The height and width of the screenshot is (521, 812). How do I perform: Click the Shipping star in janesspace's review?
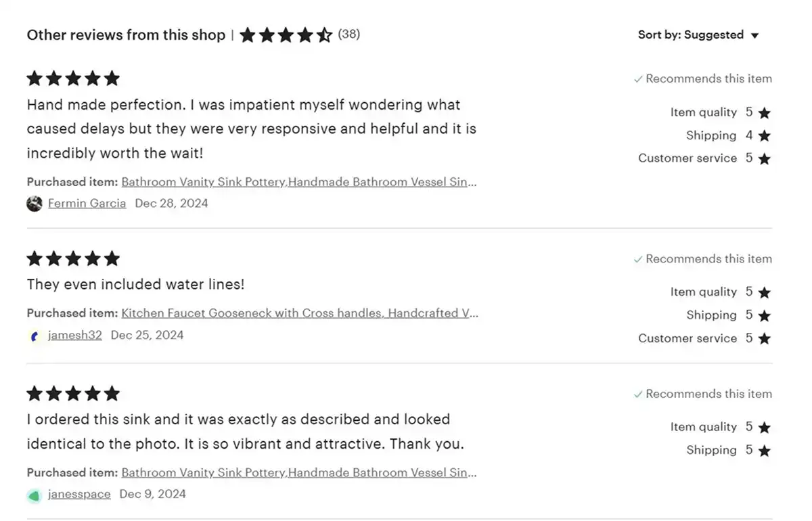[765, 450]
